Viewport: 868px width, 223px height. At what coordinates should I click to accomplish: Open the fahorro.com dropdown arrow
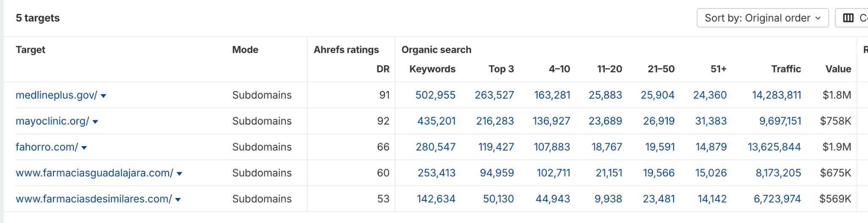click(x=84, y=148)
